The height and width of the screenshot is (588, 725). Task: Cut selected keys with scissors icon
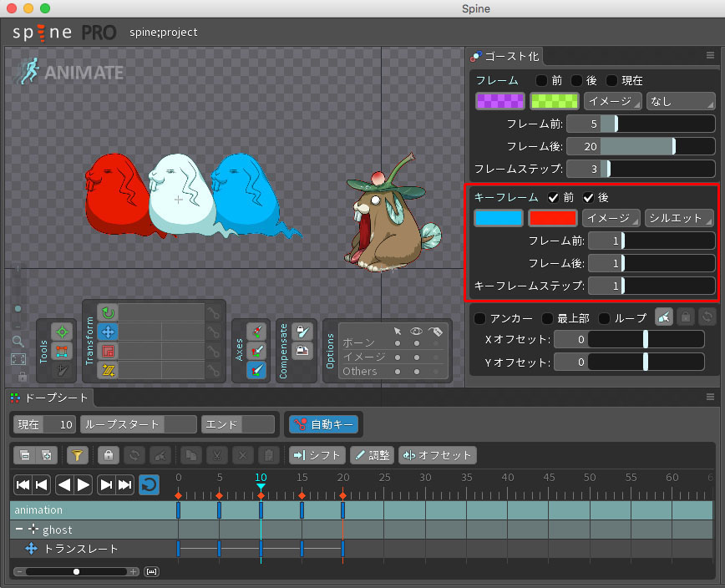[x=217, y=455]
